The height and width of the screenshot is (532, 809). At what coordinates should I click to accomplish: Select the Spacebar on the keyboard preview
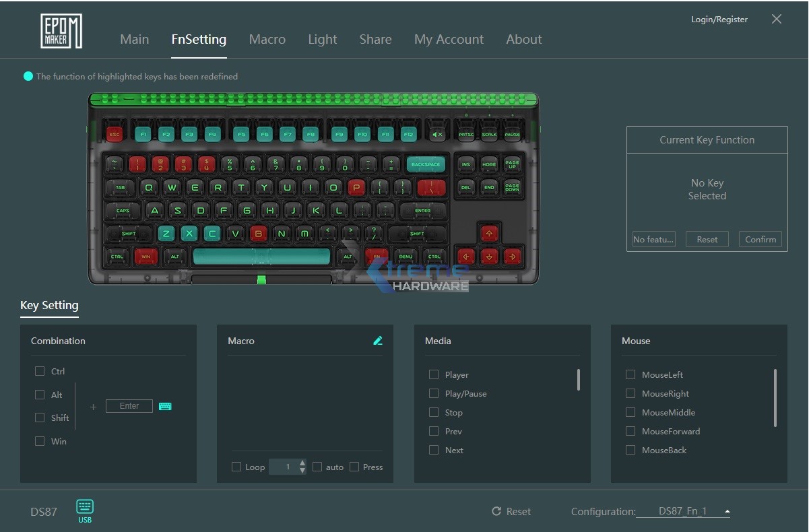(x=262, y=256)
